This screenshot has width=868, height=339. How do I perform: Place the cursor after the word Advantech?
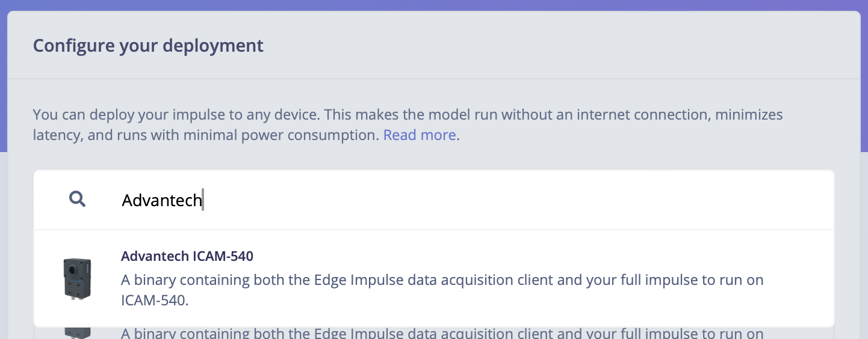pos(203,200)
